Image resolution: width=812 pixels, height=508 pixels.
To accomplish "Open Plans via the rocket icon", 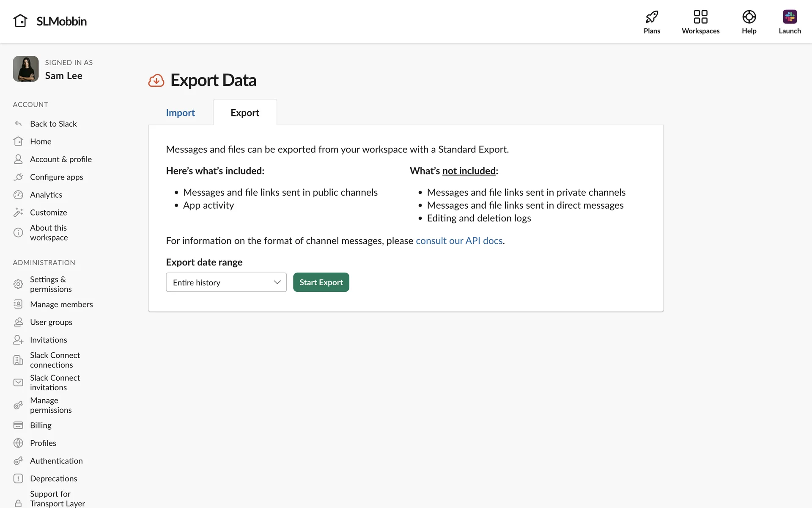I will (652, 17).
